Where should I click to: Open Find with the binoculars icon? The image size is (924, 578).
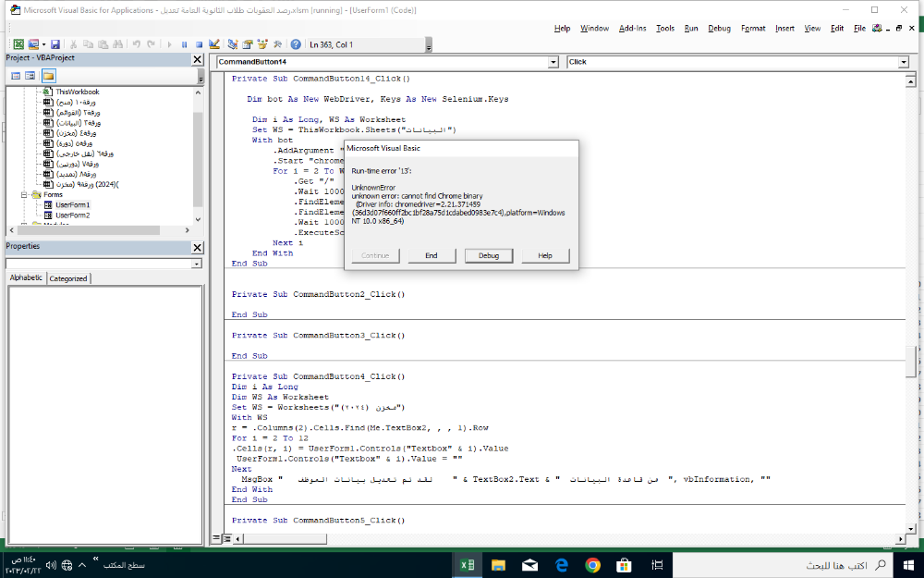[118, 44]
